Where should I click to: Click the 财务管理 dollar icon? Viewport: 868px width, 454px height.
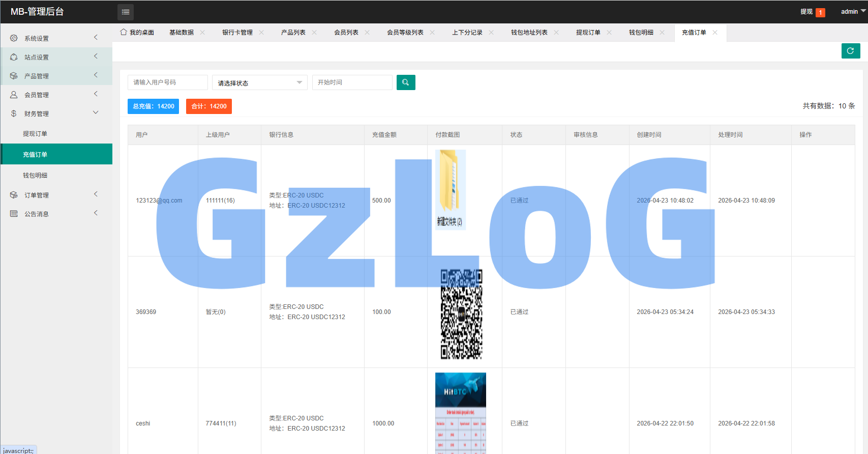tap(14, 113)
